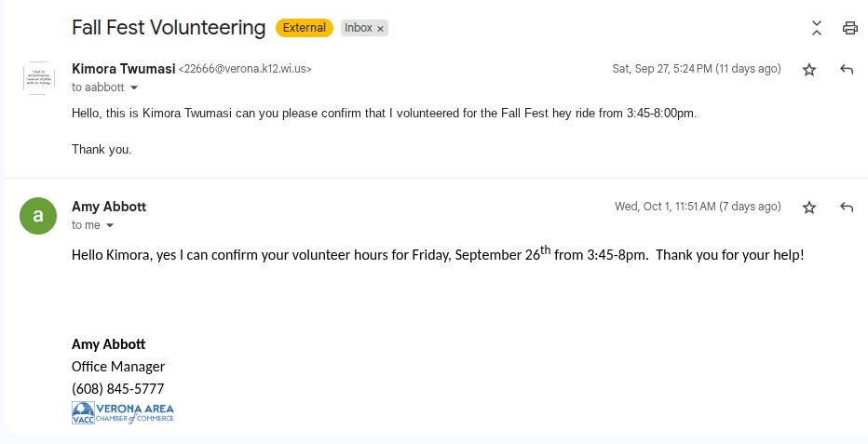
Task: Click the phone number (608) 845-5777
Action: (117, 389)
